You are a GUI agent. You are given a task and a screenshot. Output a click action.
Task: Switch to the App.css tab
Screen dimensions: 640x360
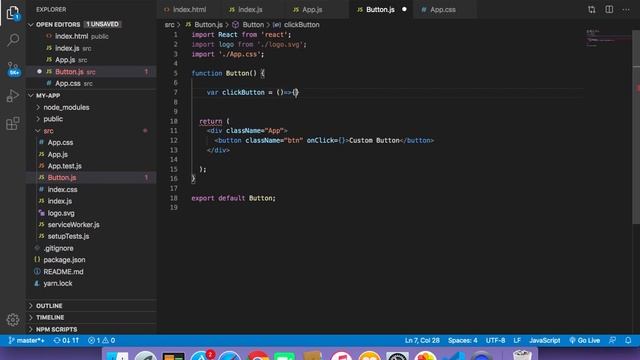click(x=442, y=9)
